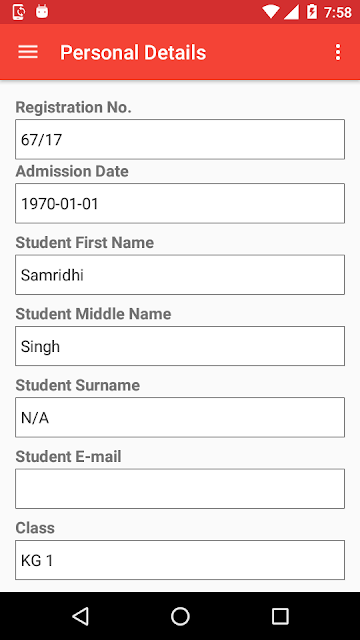The height and width of the screenshot is (640, 360).
Task: Open the hamburger navigation menu
Action: (x=28, y=52)
